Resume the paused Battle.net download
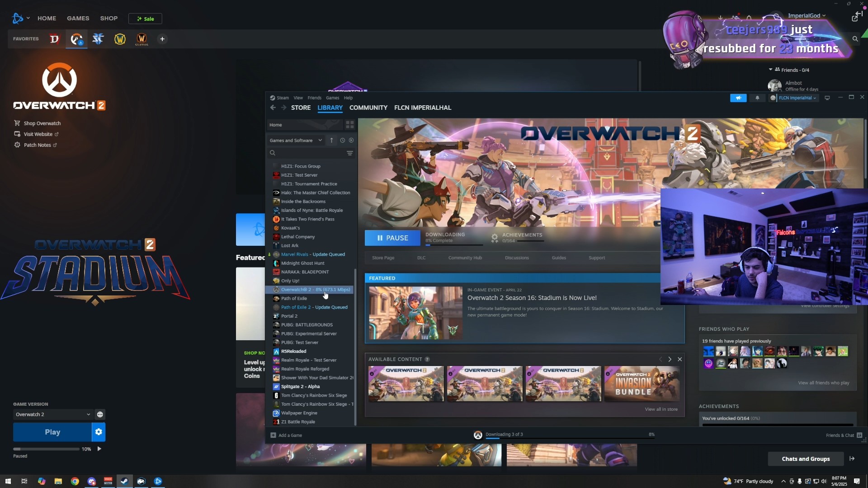The image size is (868, 488). 99,449
